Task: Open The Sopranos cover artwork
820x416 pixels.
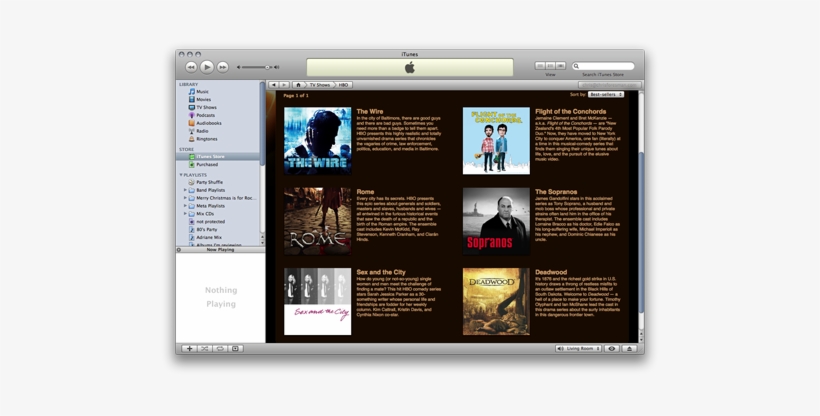Action: pos(496,221)
